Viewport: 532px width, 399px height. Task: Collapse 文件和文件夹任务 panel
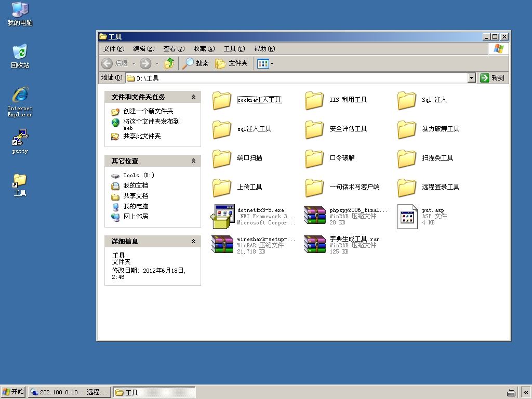tap(193, 97)
